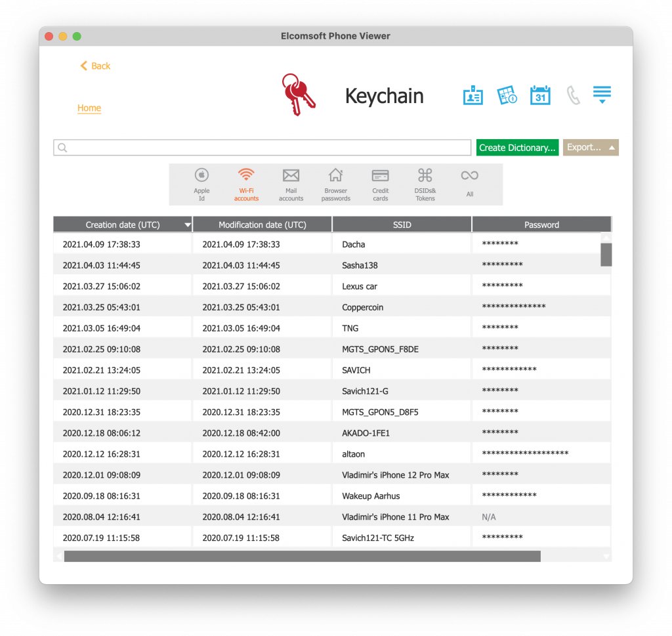Viewport: 672px width, 636px height.
Task: Close the Elcomsoft Phone Viewer window
Action: [49, 37]
